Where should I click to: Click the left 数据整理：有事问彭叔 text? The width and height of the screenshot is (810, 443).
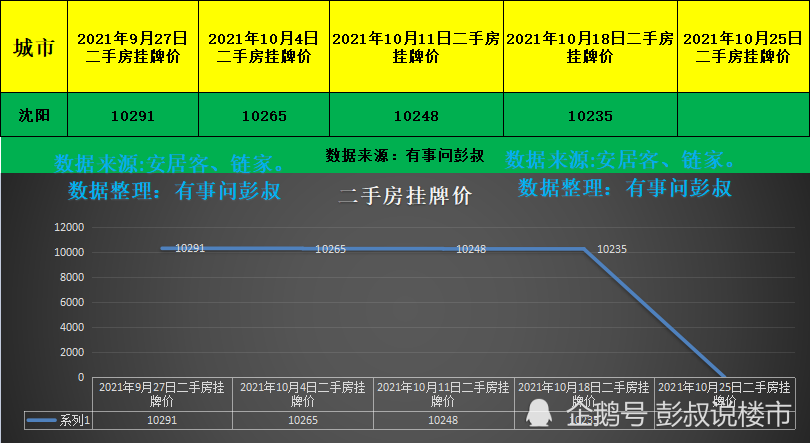(174, 191)
